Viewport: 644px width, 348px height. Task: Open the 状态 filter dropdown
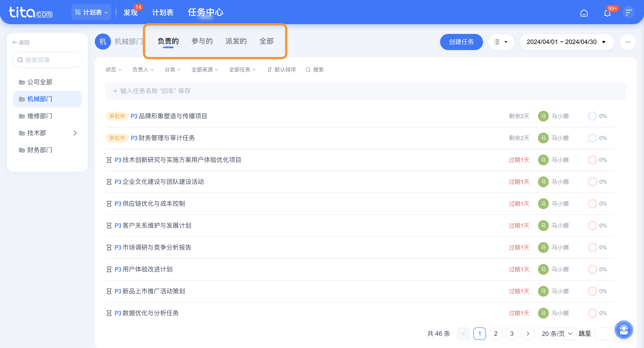113,70
